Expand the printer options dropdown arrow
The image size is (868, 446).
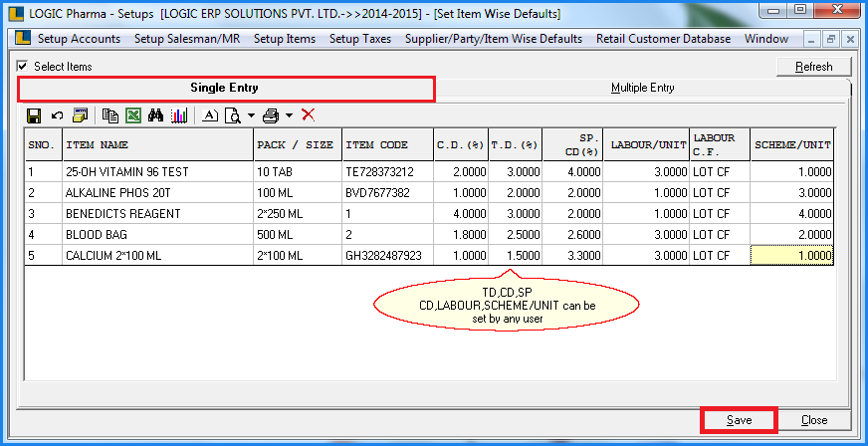point(289,115)
